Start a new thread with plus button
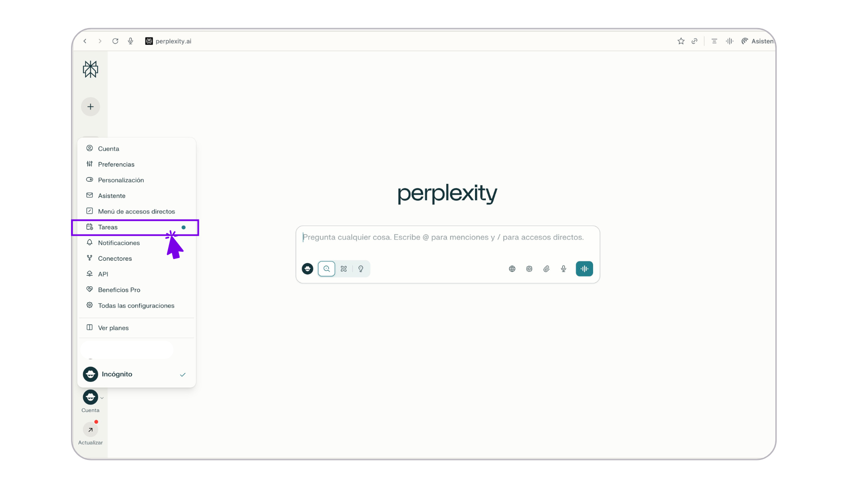The width and height of the screenshot is (868, 488). [90, 107]
